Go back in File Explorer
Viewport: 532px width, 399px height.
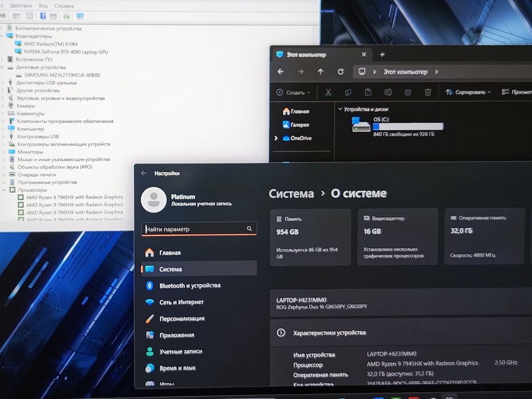click(281, 72)
